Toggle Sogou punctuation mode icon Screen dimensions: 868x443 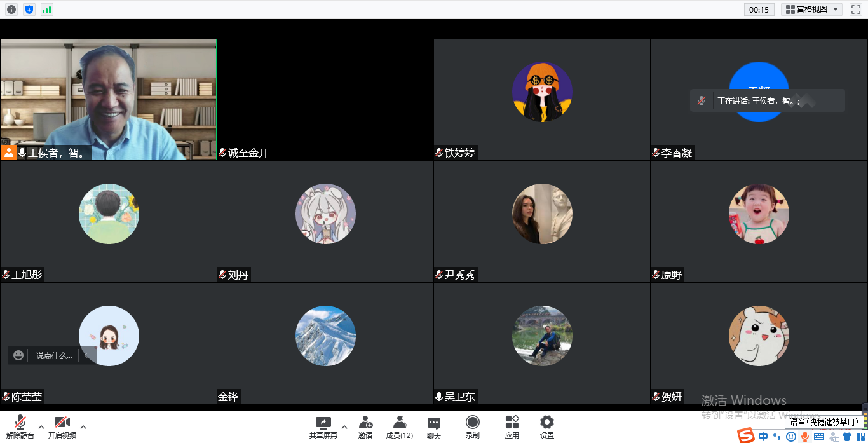point(776,437)
